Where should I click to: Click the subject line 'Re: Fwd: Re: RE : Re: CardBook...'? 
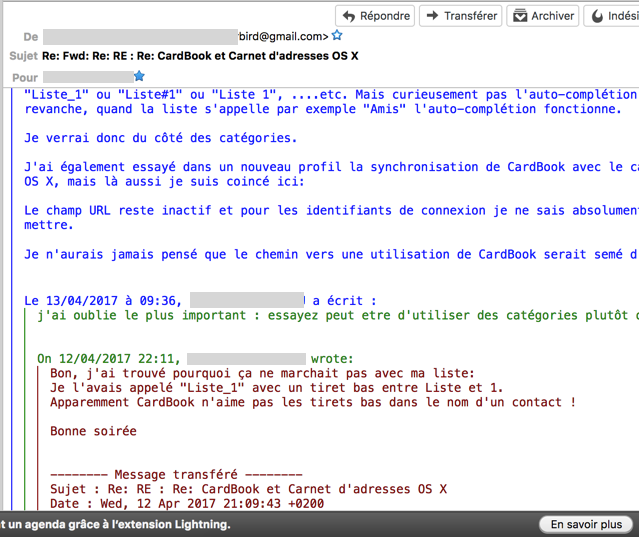click(200, 56)
